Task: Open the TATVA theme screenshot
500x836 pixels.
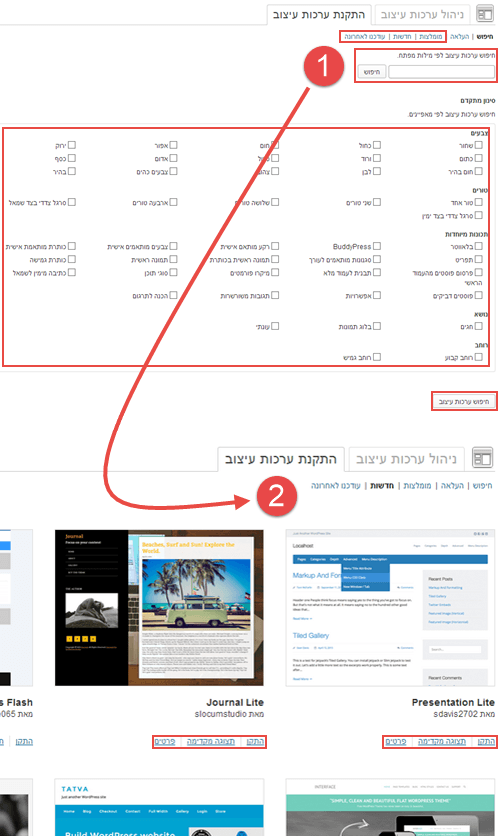Action: (159, 807)
